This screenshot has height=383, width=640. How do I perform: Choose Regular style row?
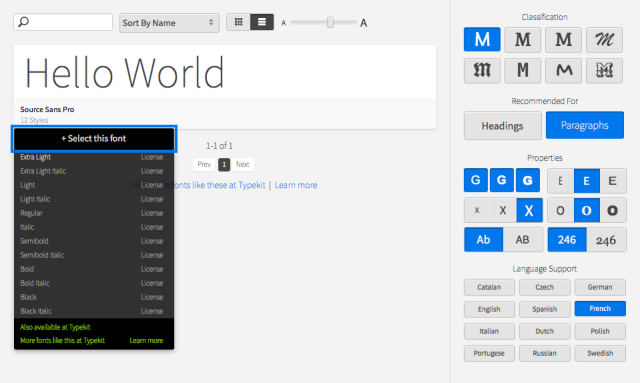coord(94,213)
